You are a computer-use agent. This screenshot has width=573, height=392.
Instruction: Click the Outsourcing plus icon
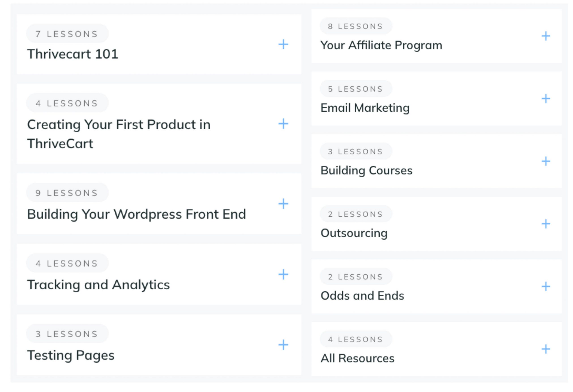[546, 224]
